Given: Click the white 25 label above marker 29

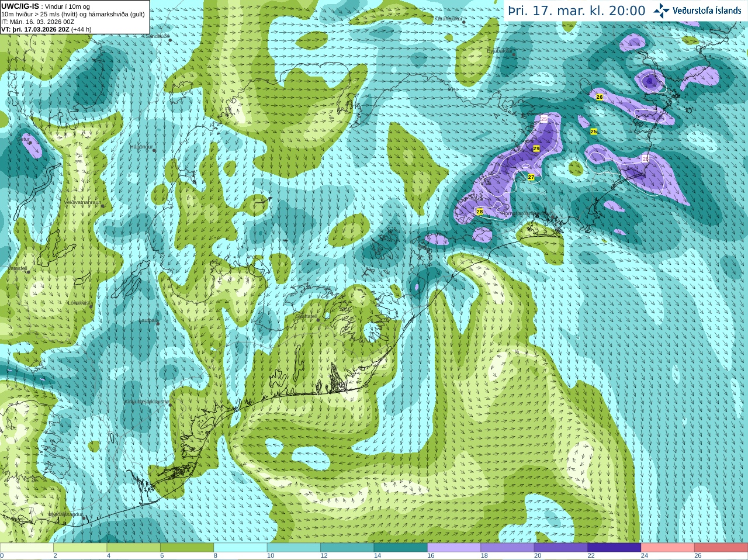Looking at the screenshot, I should point(544,119).
